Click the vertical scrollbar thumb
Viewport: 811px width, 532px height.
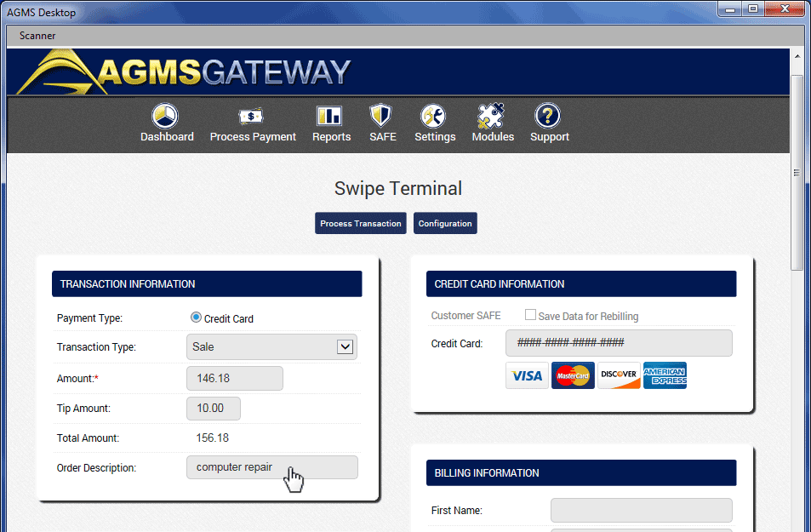pyautogui.click(x=797, y=172)
